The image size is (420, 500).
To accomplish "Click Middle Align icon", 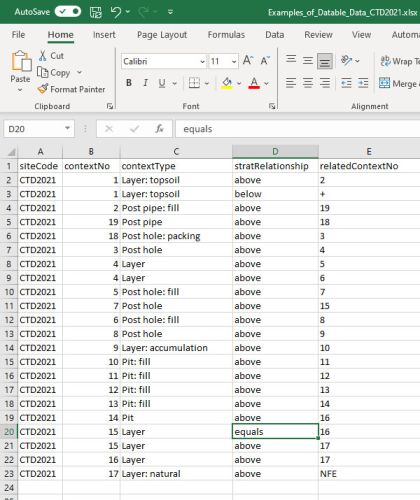I will pyautogui.click(x=308, y=60).
